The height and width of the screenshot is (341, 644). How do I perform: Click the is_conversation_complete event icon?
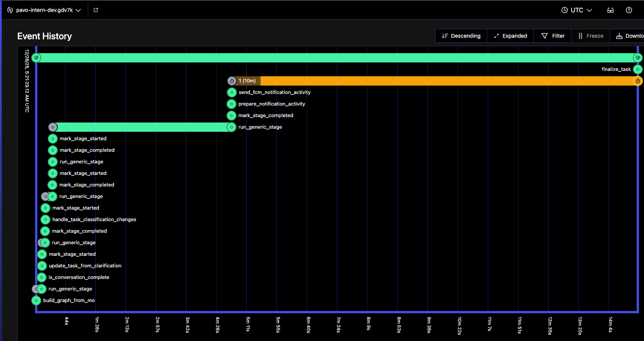(42, 277)
